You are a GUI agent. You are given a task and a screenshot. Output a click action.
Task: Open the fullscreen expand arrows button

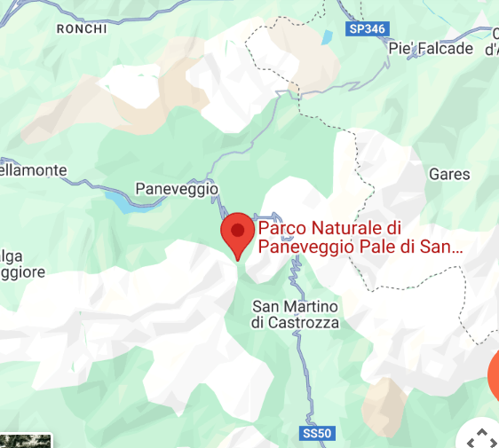pyautogui.click(x=481, y=437)
